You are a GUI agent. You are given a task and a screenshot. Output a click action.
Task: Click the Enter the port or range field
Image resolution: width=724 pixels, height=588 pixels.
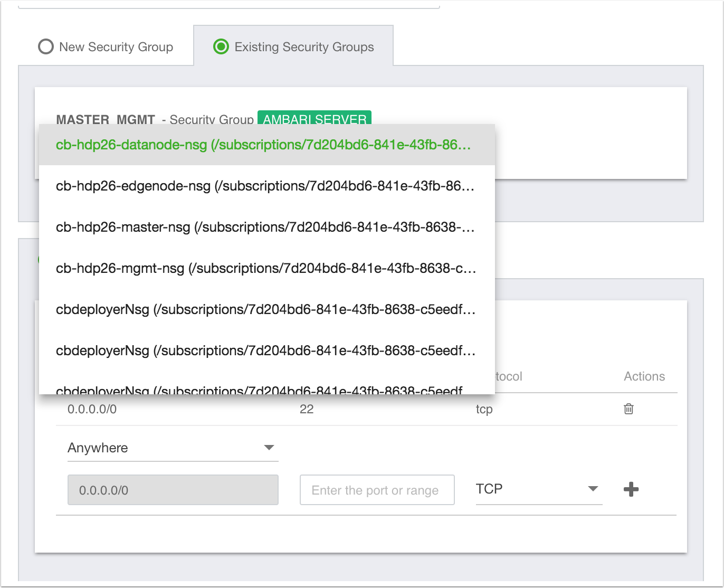pos(377,490)
